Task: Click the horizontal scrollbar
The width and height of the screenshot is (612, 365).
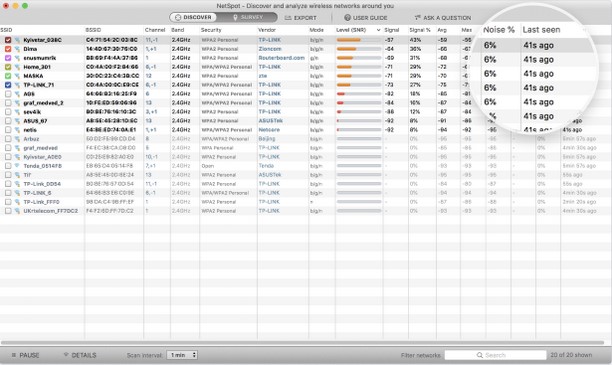Action: coord(302,343)
